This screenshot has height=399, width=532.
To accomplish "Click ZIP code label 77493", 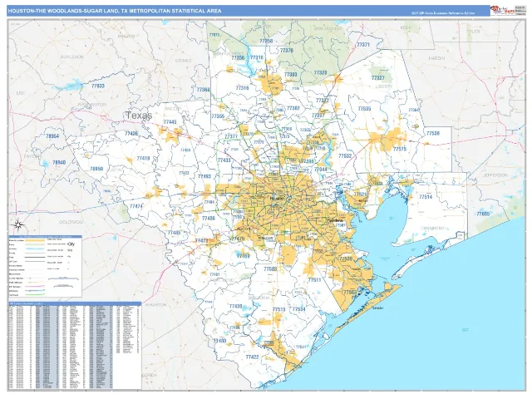I will [204, 176].
